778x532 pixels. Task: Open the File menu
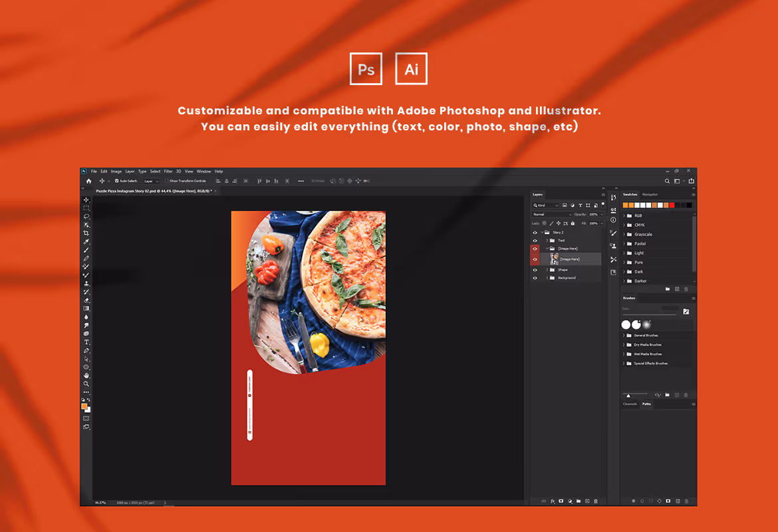pyautogui.click(x=94, y=172)
